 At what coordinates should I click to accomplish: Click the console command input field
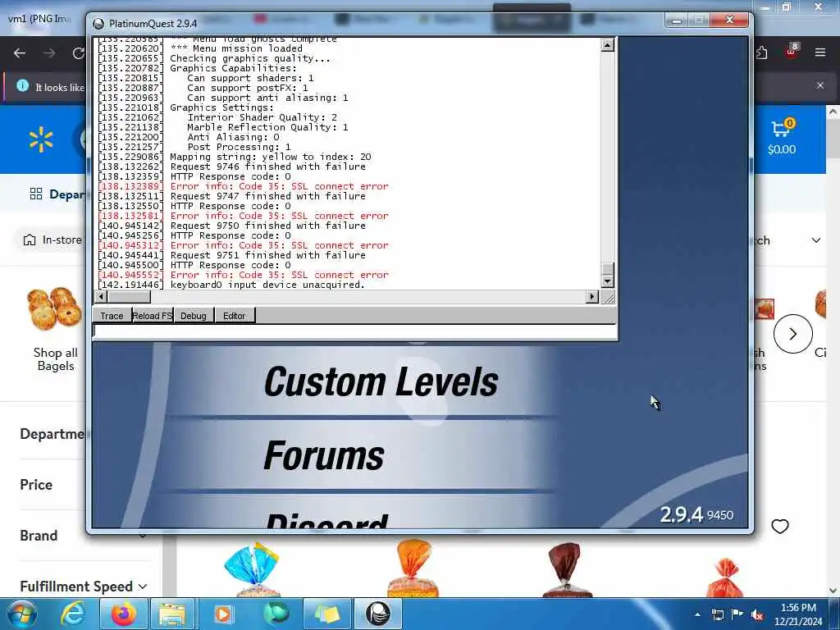(x=354, y=331)
